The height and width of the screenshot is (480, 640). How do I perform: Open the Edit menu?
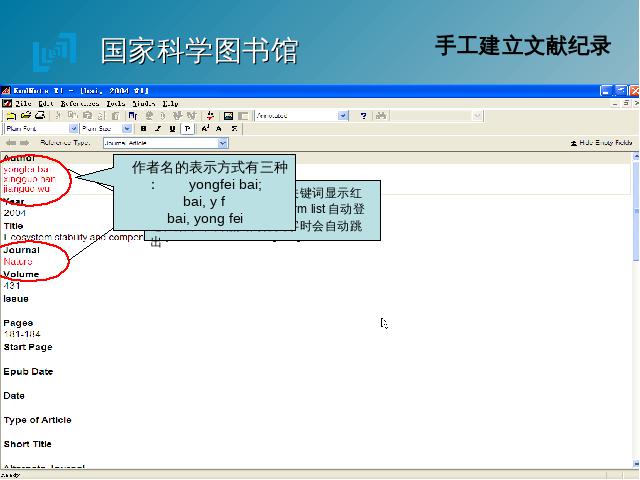[46, 103]
